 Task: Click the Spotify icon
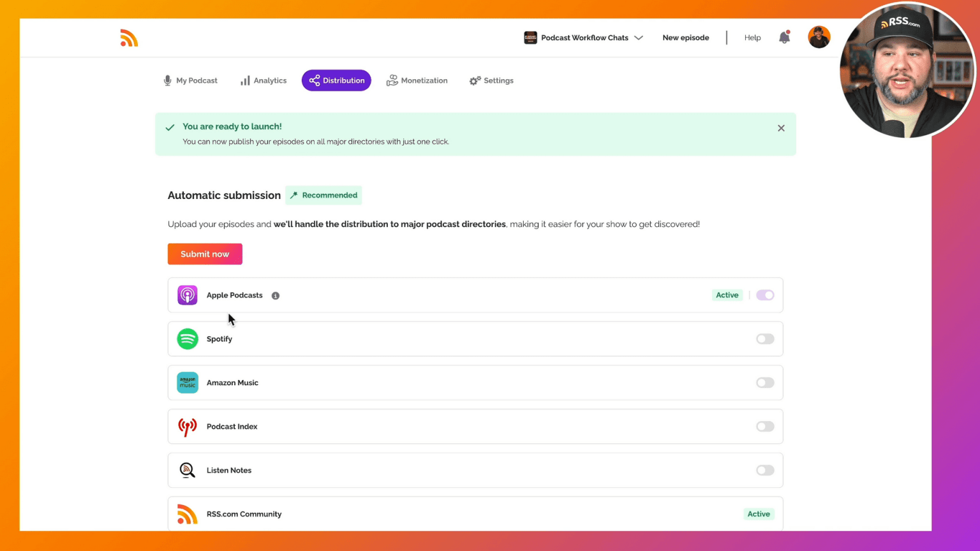(x=187, y=339)
